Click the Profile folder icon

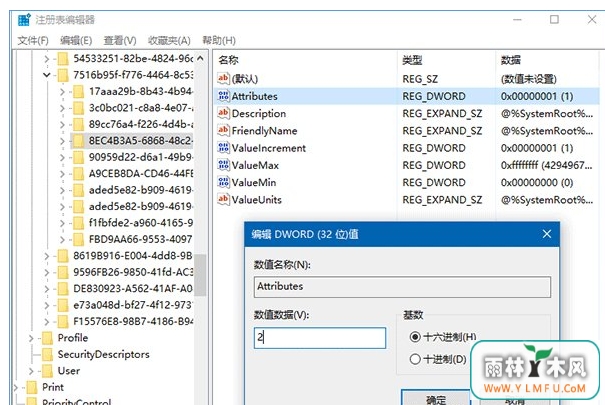(x=47, y=338)
